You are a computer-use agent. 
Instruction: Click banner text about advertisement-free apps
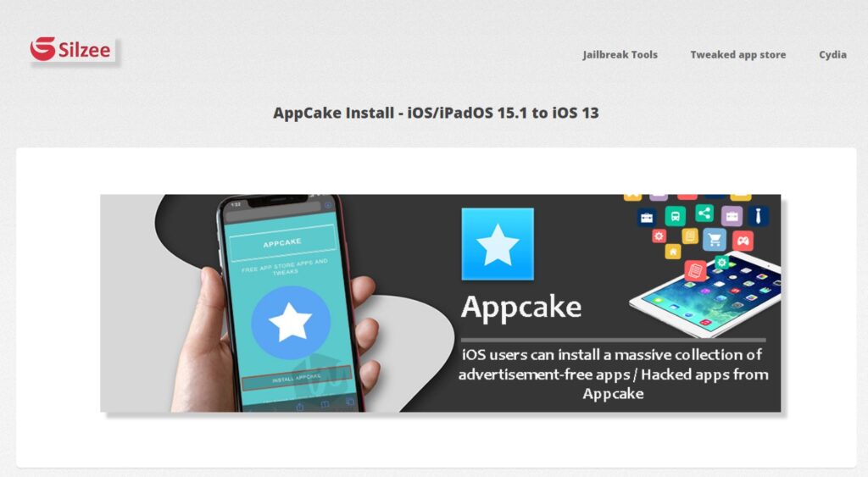614,374
